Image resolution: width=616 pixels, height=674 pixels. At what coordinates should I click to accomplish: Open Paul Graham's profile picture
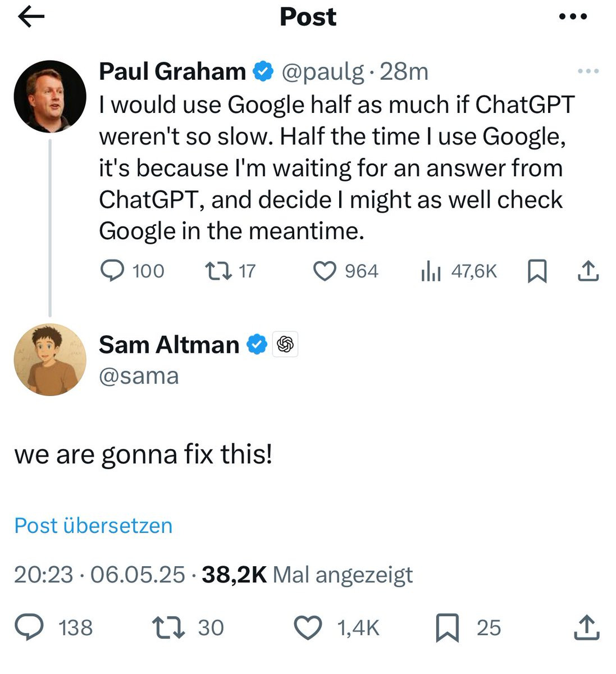click(50, 97)
